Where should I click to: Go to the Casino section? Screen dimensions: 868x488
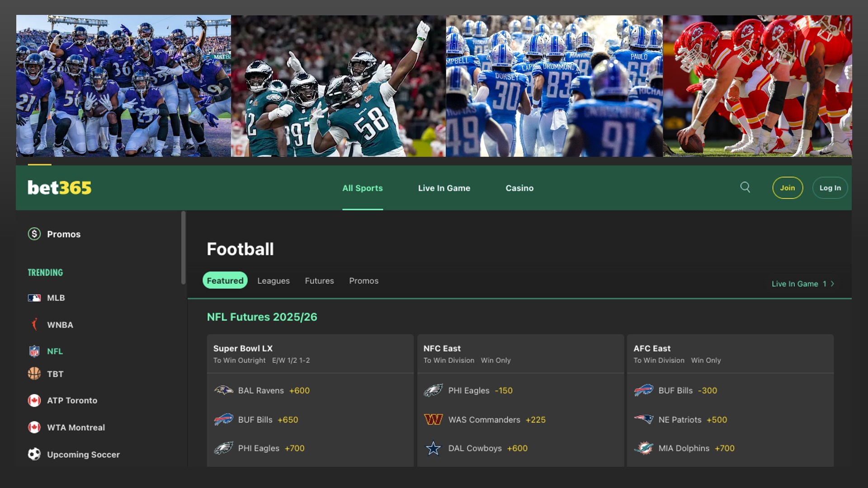point(519,188)
